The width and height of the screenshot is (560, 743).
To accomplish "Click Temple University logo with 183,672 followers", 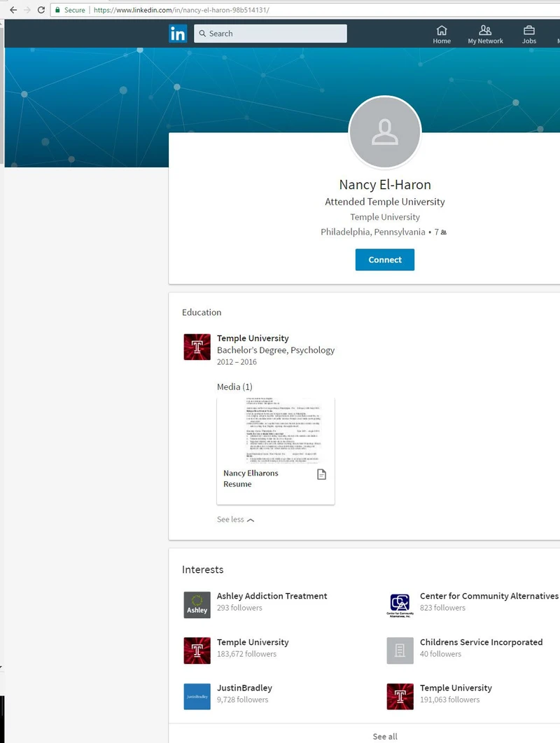I will tap(197, 651).
